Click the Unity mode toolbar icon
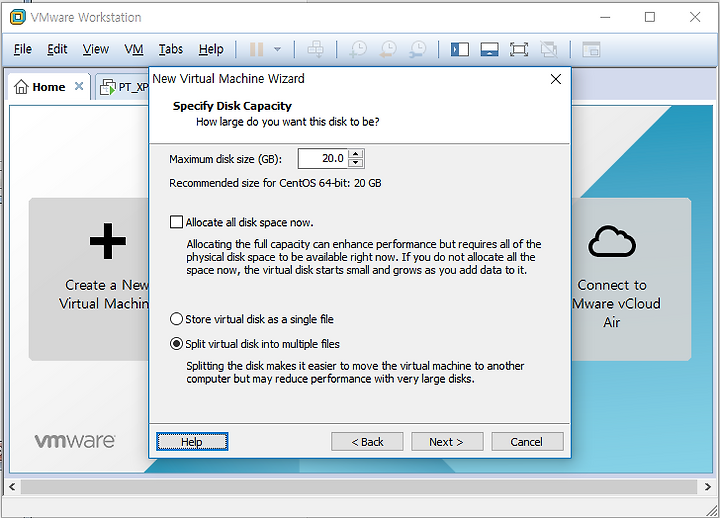Image resolution: width=720 pixels, height=518 pixels. click(x=549, y=49)
